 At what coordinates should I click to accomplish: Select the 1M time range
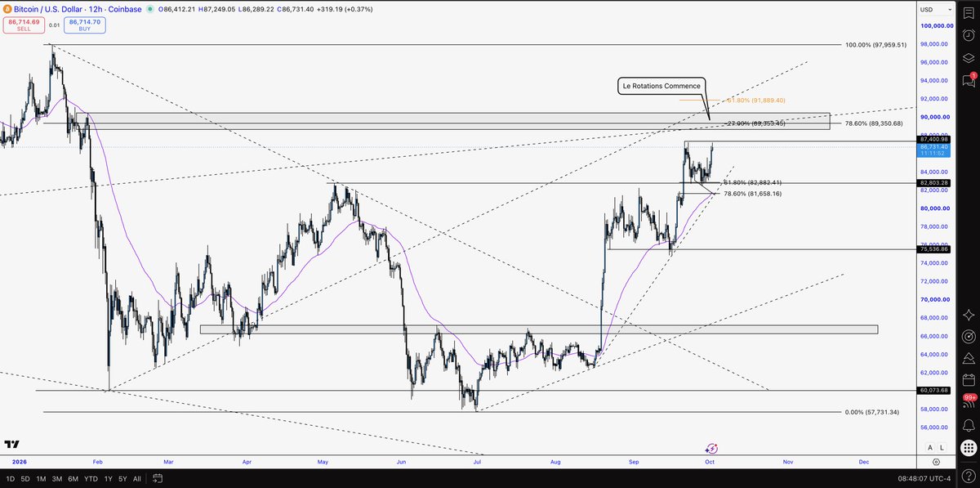click(42, 478)
